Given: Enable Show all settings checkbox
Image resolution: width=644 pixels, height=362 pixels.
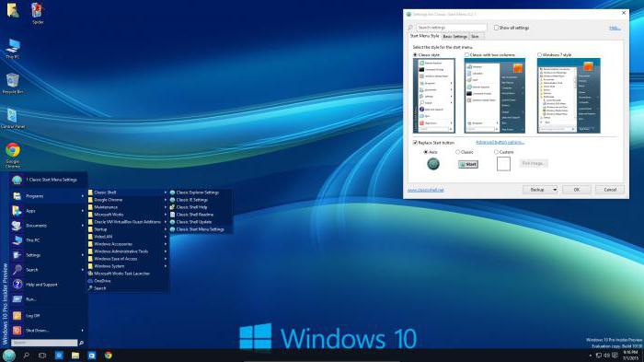Looking at the screenshot, I should (x=496, y=28).
